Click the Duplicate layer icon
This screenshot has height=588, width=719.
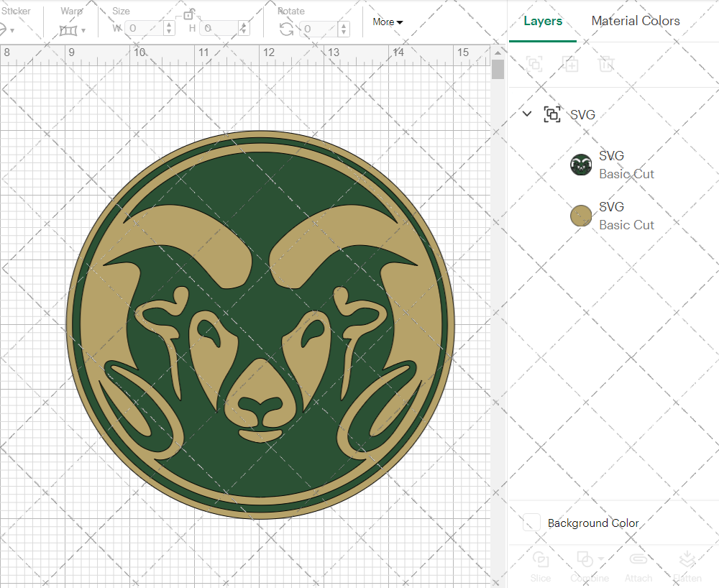pos(571,64)
